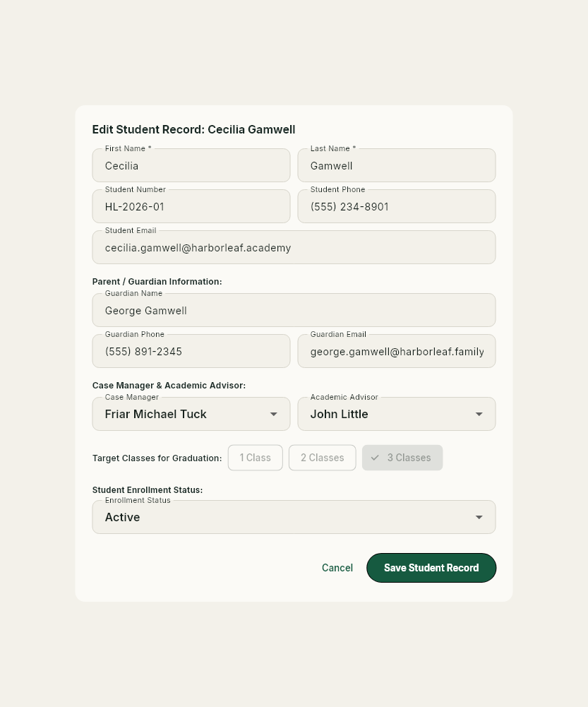This screenshot has width=588, height=707.
Task: Click the Edit Student Record: Cecilia Gamwell heading
Action: [x=193, y=129]
